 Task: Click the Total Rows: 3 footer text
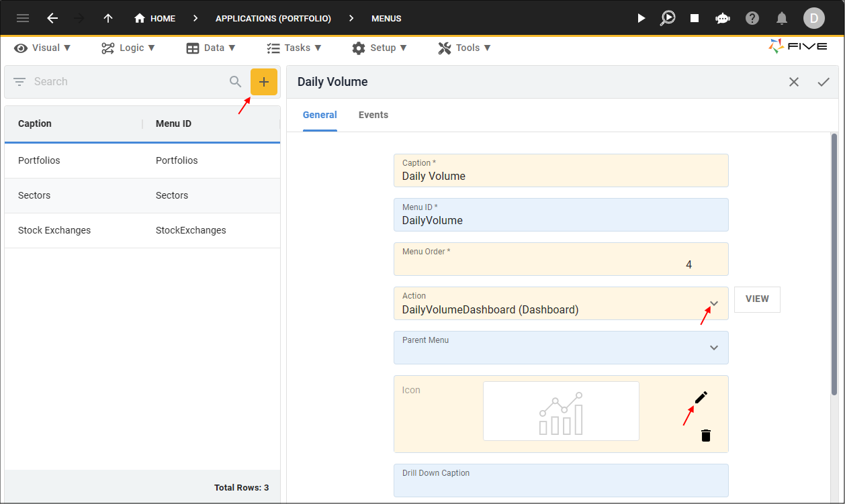click(x=242, y=488)
